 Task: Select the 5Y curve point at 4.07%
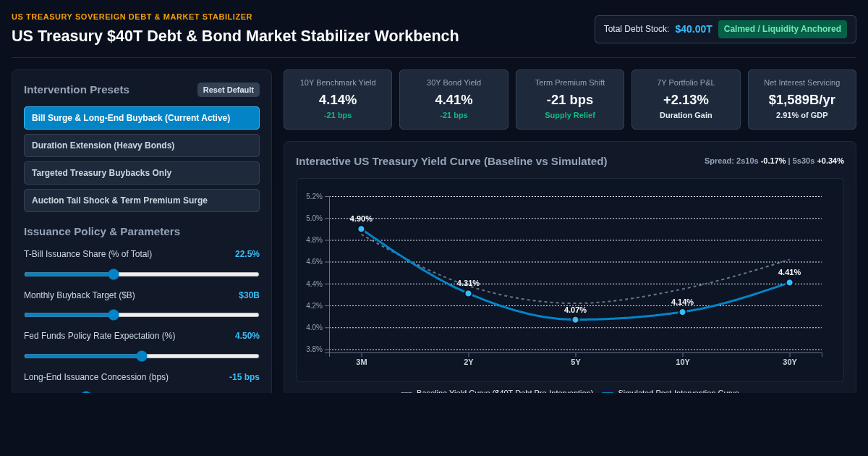click(576, 320)
